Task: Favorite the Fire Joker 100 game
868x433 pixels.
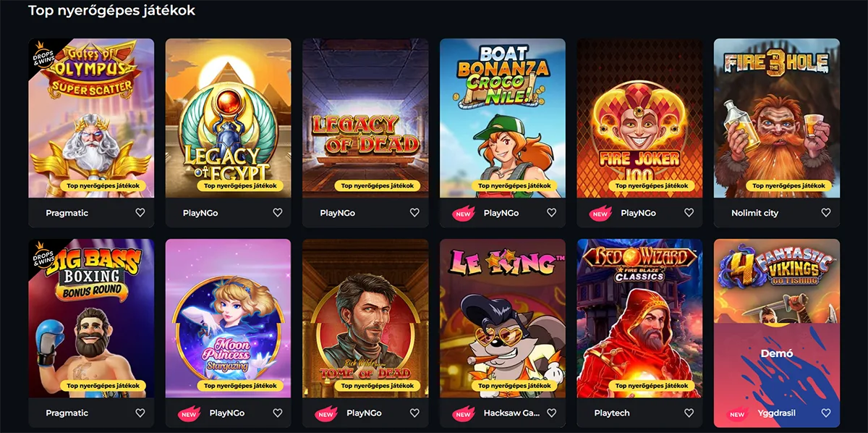Action: coord(689,213)
